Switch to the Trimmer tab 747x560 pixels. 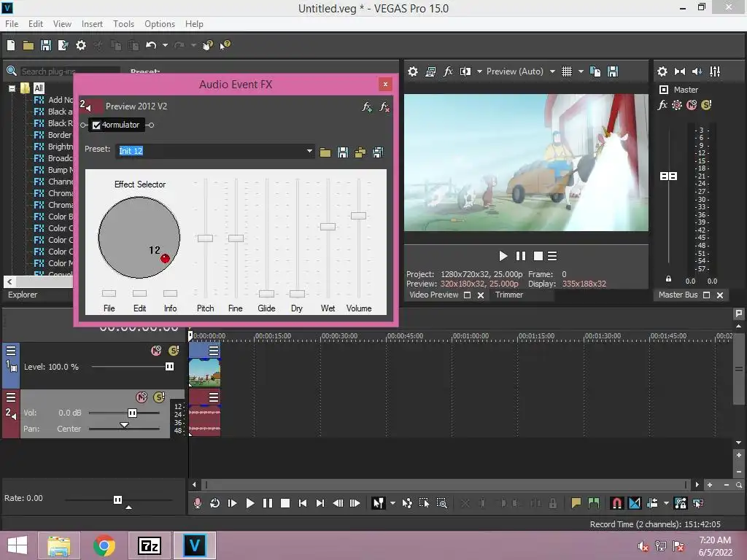(x=508, y=295)
